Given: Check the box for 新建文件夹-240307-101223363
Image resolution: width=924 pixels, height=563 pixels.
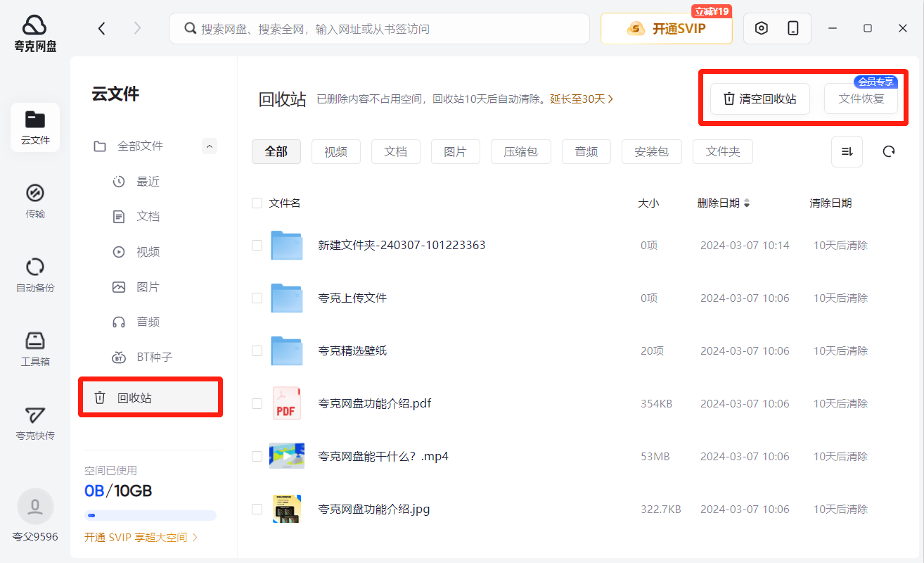Looking at the screenshot, I should click(x=257, y=246).
